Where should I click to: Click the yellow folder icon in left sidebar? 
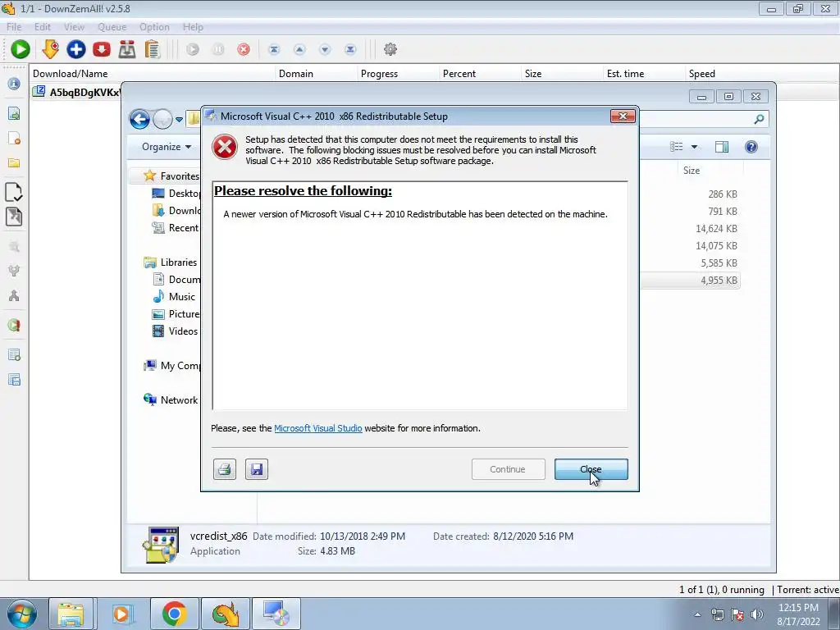pos(14,163)
